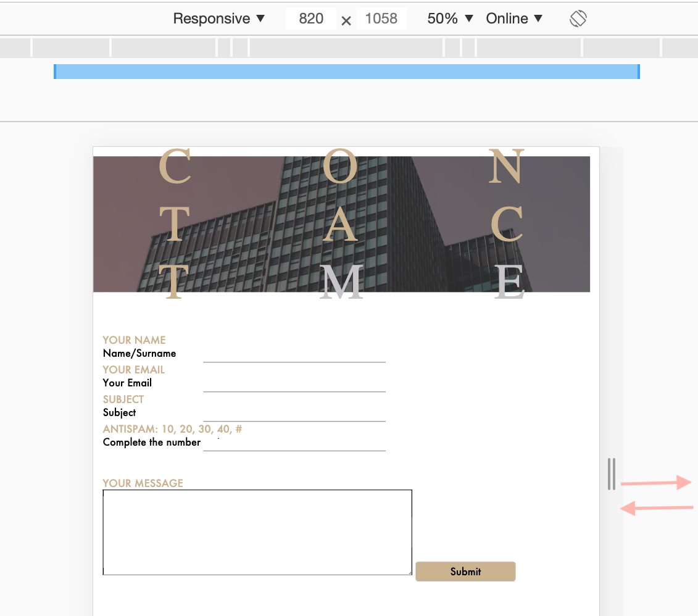Click the pause bars icon beside the arrows
Screen dimensions: 698x616
tap(612, 474)
